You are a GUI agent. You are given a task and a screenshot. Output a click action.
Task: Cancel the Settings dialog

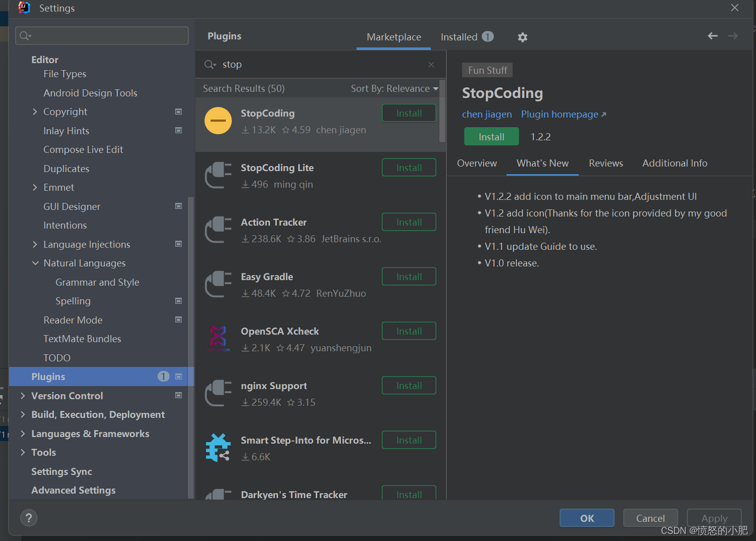(650, 518)
